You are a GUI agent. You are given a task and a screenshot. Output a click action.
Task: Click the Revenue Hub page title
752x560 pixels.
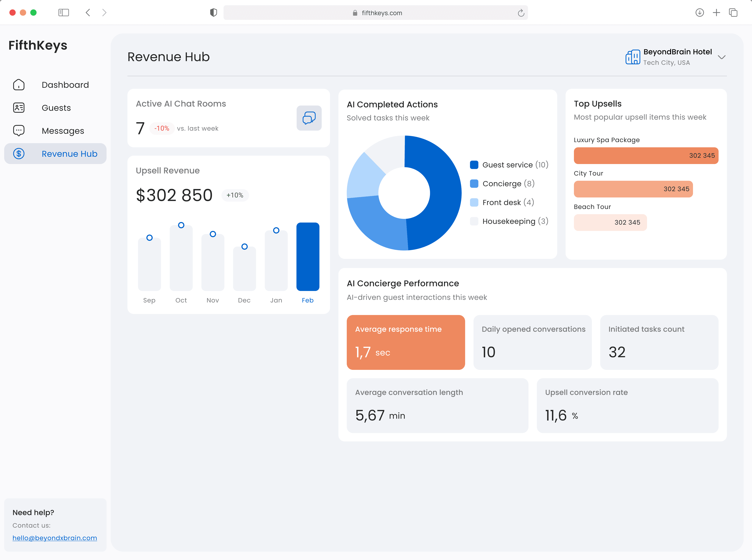click(169, 57)
